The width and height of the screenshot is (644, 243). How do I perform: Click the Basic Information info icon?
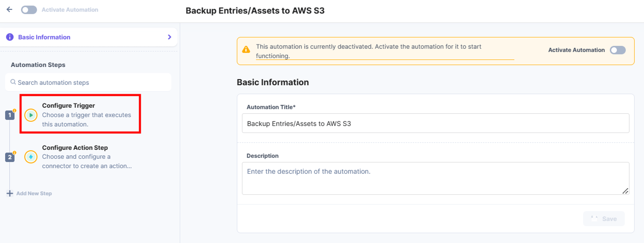click(10, 37)
